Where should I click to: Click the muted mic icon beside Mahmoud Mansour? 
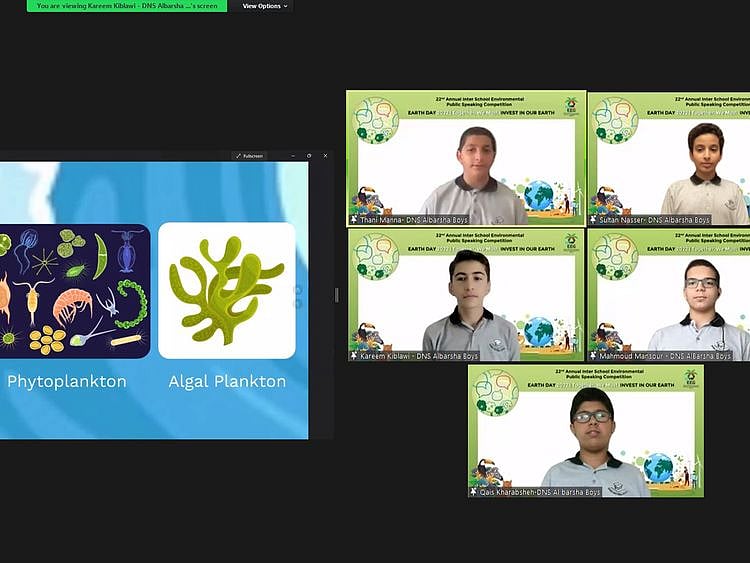(594, 356)
